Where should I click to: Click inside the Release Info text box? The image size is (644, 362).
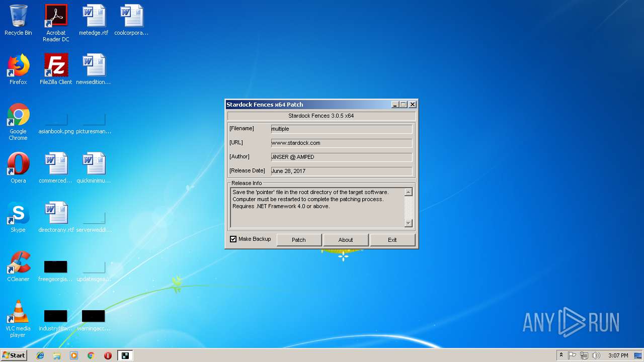click(x=317, y=208)
